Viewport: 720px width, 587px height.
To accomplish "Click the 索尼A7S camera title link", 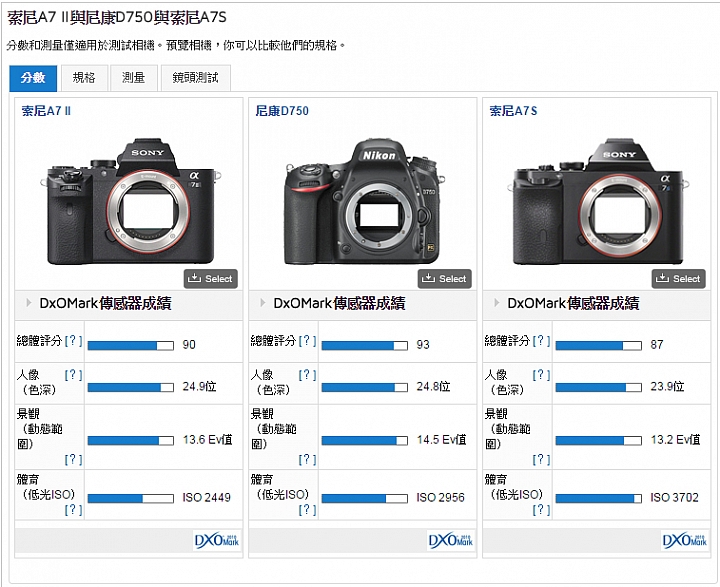I will [513, 111].
